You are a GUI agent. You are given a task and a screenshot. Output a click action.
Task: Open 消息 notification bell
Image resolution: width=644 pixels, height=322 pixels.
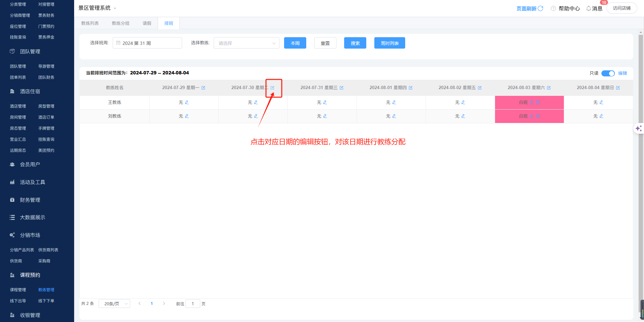click(x=589, y=8)
